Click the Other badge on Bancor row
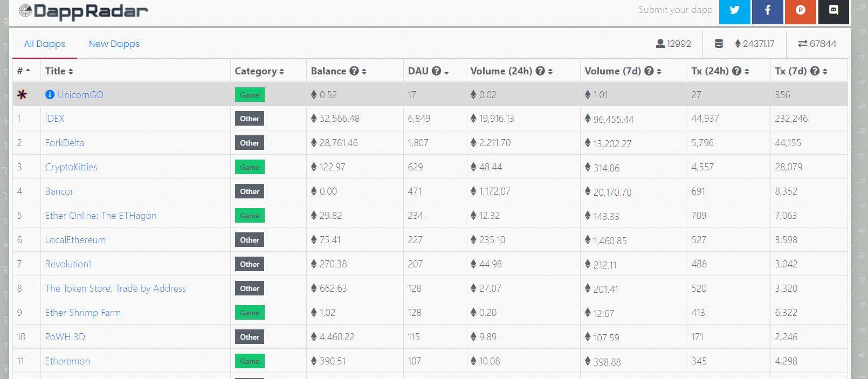This screenshot has width=868, height=379. click(250, 191)
